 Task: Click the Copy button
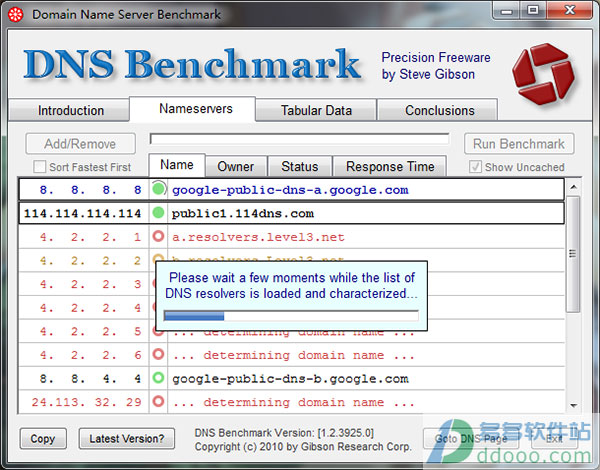pos(43,439)
